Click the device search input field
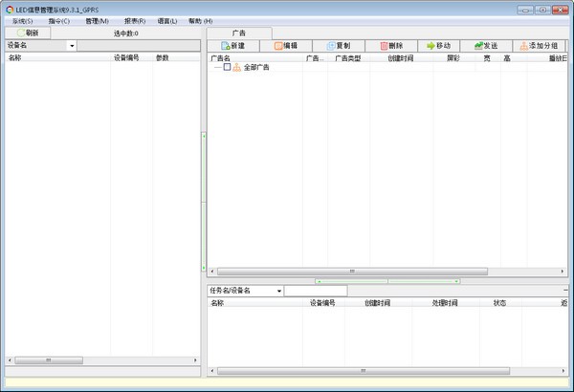This screenshot has width=574, height=392. (x=139, y=46)
